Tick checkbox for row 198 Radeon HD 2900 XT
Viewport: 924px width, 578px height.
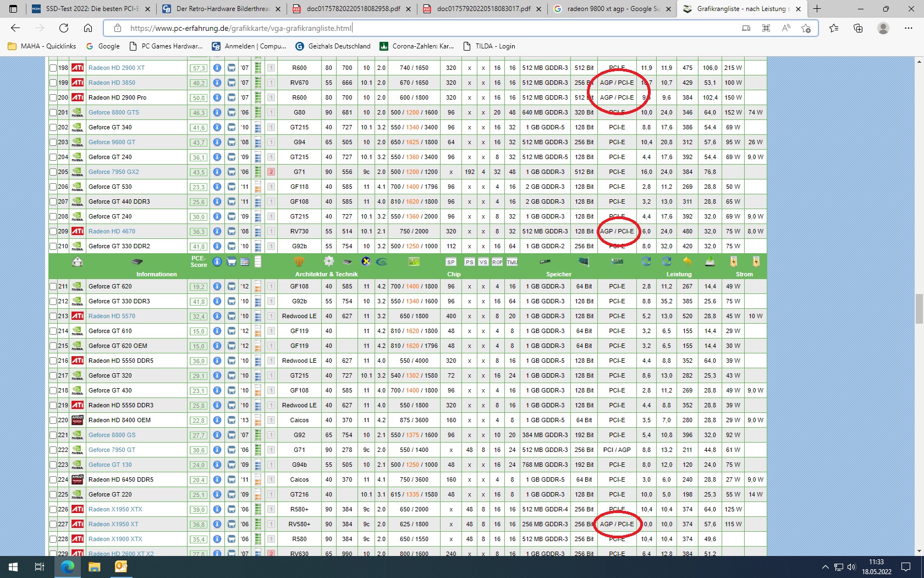[x=53, y=68]
